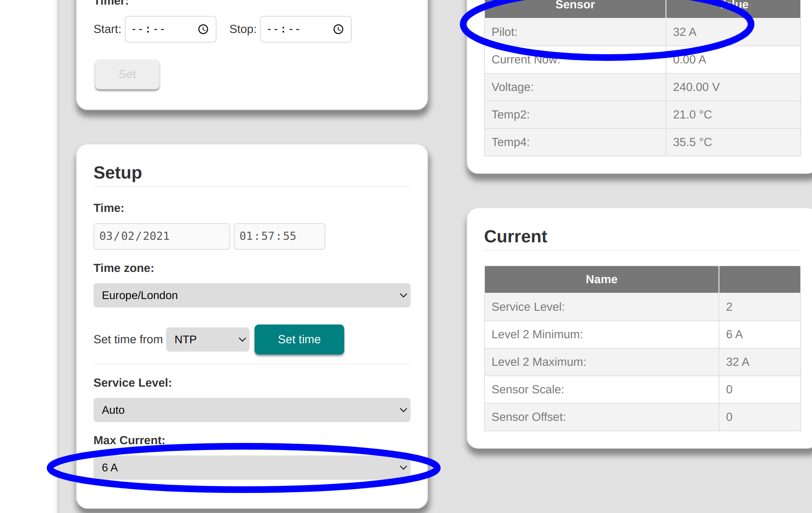The height and width of the screenshot is (513, 812).
Task: Select the date field showing 03/02/2021
Action: [161, 236]
